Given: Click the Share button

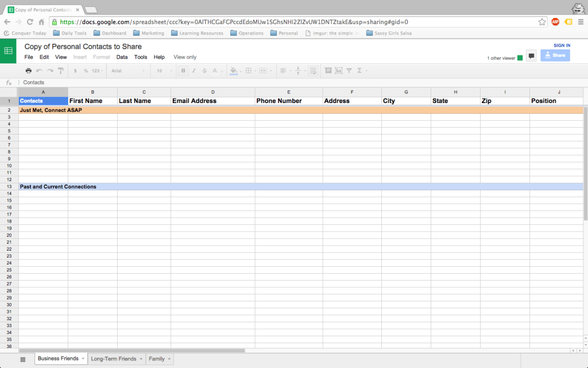Looking at the screenshot, I should pyautogui.click(x=555, y=55).
